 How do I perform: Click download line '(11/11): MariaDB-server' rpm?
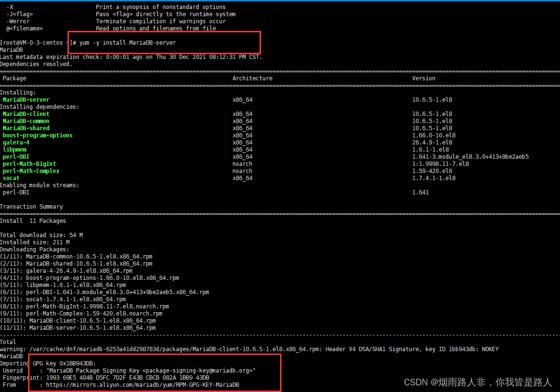coord(78,328)
